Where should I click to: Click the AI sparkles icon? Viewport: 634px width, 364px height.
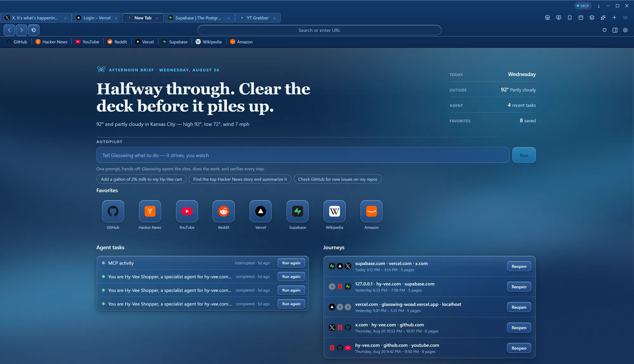[603, 18]
